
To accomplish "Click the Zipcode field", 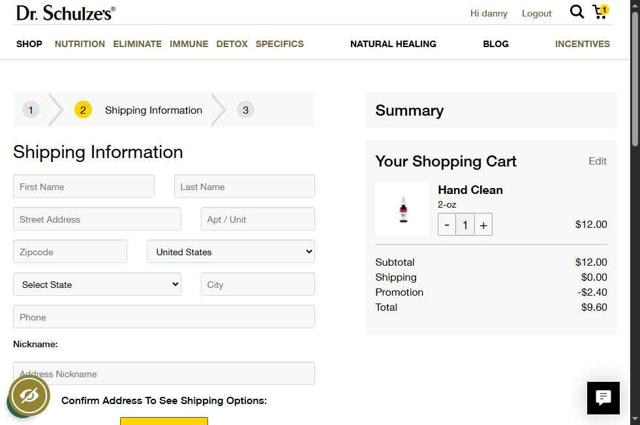I will [70, 252].
